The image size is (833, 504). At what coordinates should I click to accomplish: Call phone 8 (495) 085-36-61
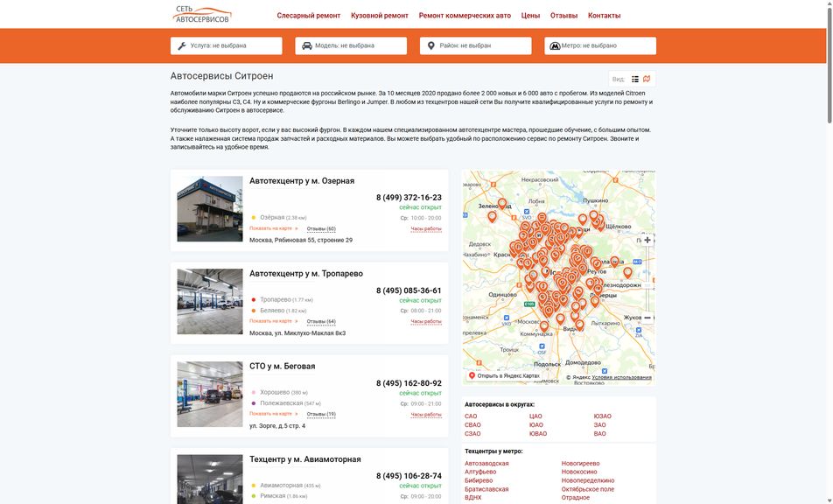[x=409, y=290]
